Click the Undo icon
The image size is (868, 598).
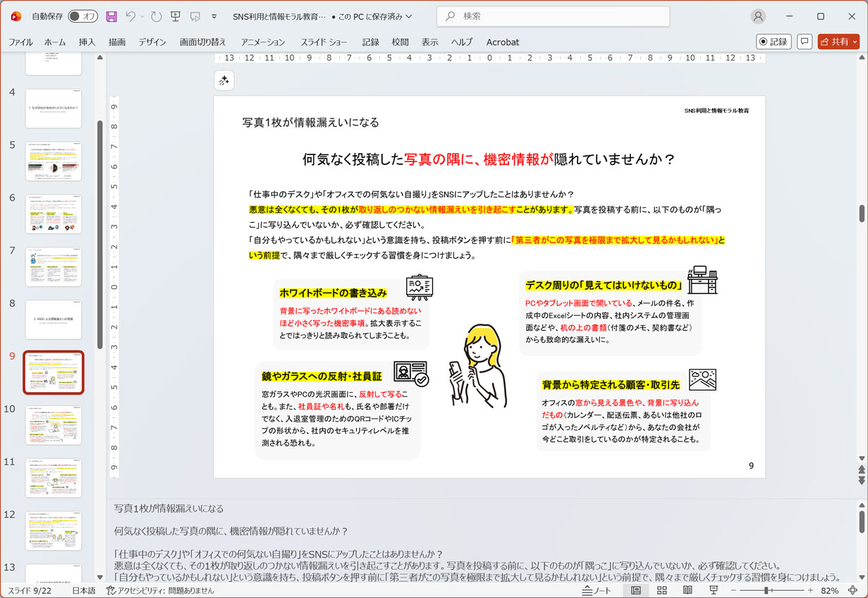point(130,16)
